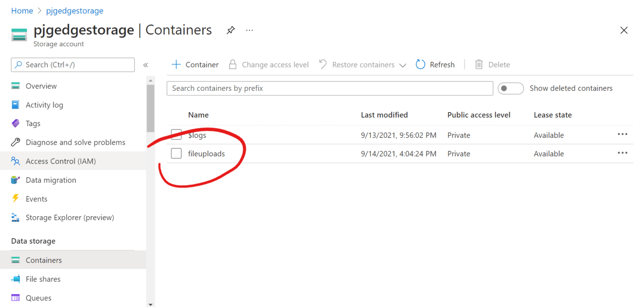Open the more options ellipsis for $logs

[622, 134]
